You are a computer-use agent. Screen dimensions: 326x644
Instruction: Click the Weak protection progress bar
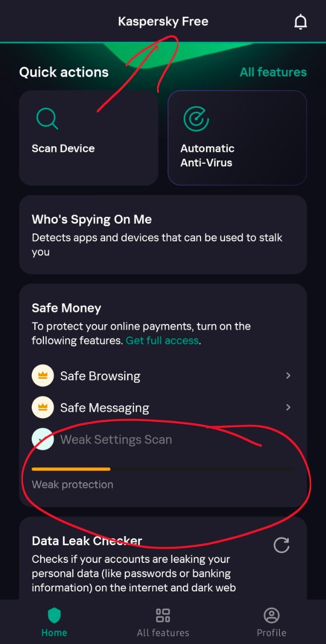pos(162,469)
